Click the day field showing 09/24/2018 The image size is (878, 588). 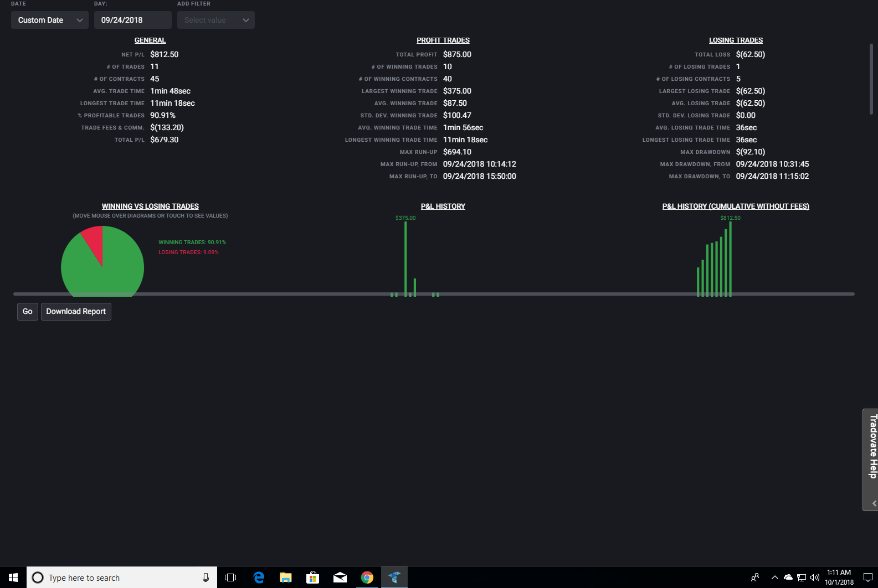[x=133, y=20]
